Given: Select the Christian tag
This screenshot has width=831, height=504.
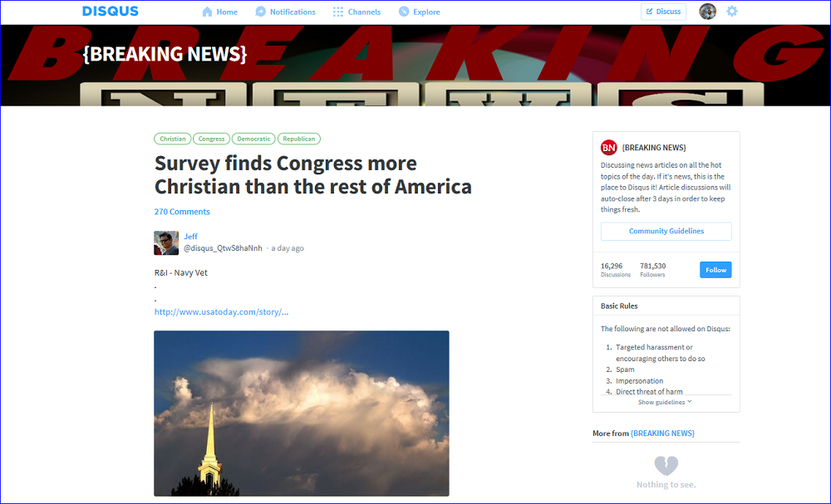Looking at the screenshot, I should click(173, 139).
